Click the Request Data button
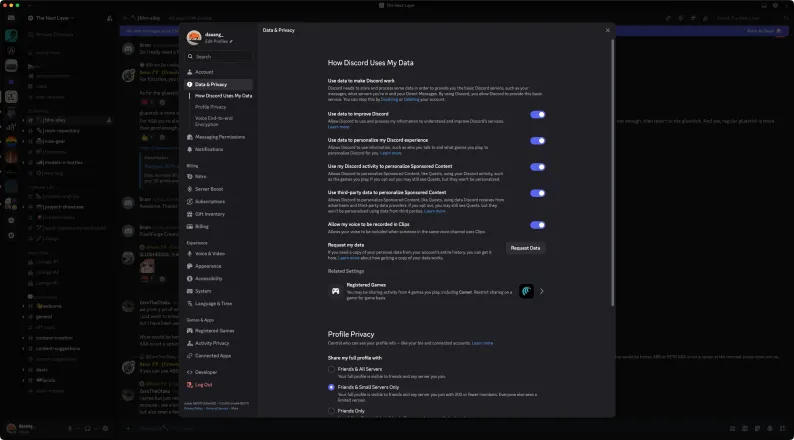Screen dimensions: 794x440 click(525, 248)
